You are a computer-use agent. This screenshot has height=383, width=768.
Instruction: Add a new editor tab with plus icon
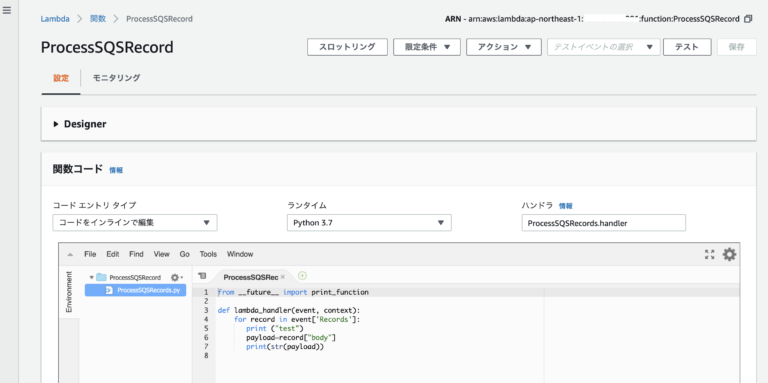[302, 276]
